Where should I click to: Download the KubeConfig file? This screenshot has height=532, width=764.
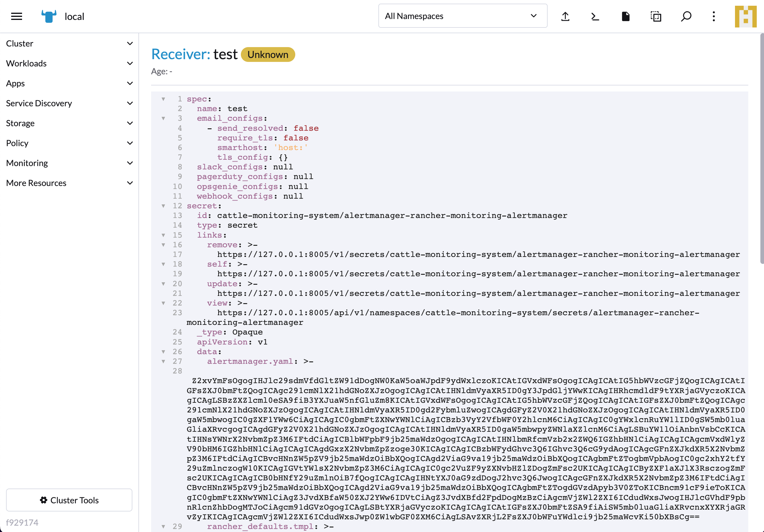626,16
